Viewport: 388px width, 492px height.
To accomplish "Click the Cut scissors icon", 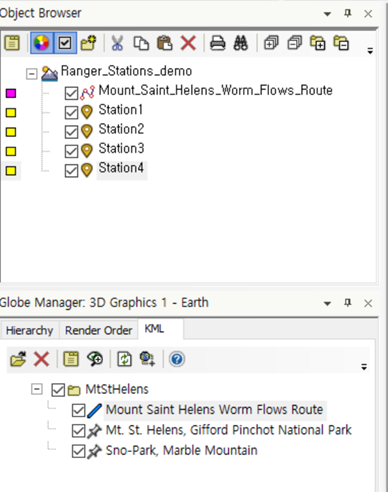I will (x=117, y=43).
